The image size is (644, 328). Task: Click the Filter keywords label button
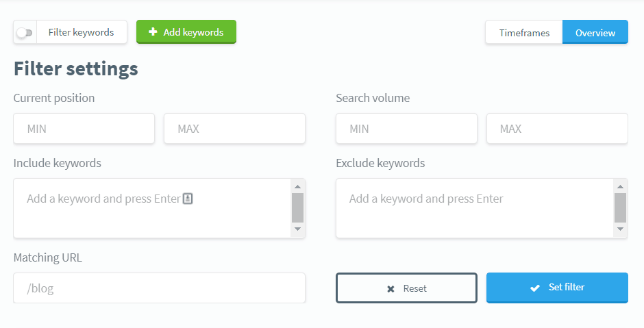pos(82,32)
